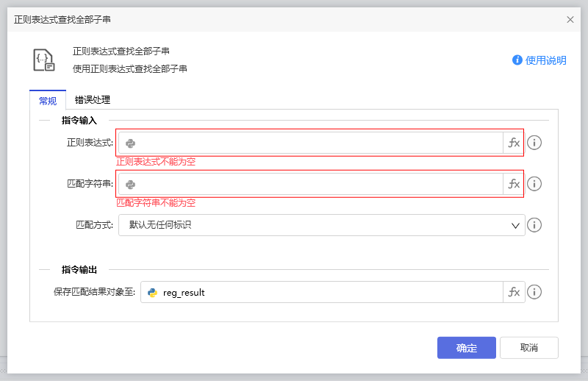Viewport: 588px width, 381px height.
Task: Click Python icon next to reg_result
Action: tap(153, 293)
